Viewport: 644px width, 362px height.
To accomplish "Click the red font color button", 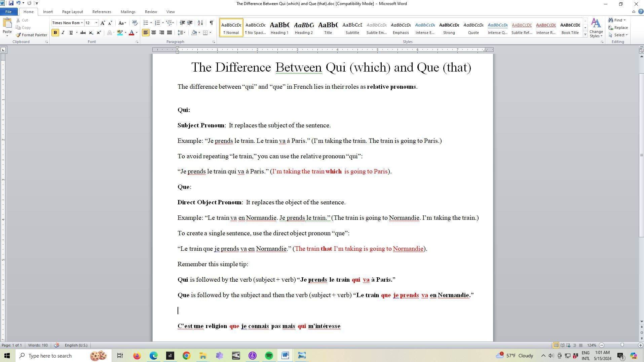I will pyautogui.click(x=131, y=33).
